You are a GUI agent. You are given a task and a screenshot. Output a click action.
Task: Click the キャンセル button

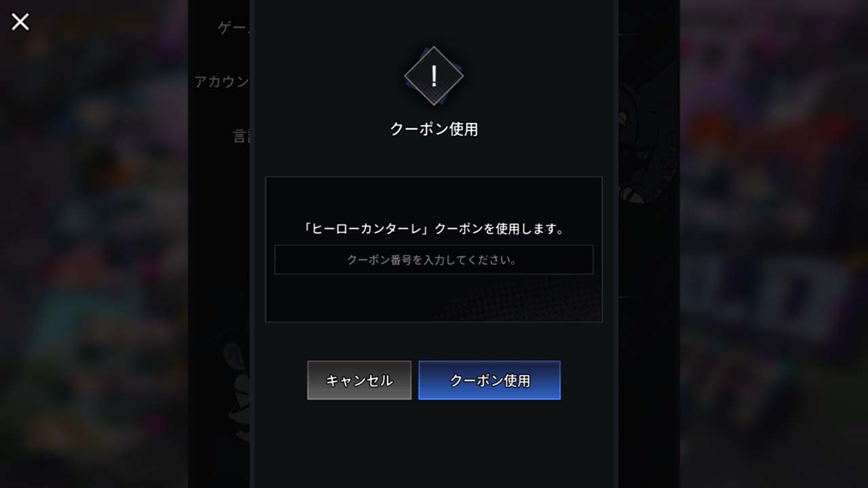coord(359,380)
